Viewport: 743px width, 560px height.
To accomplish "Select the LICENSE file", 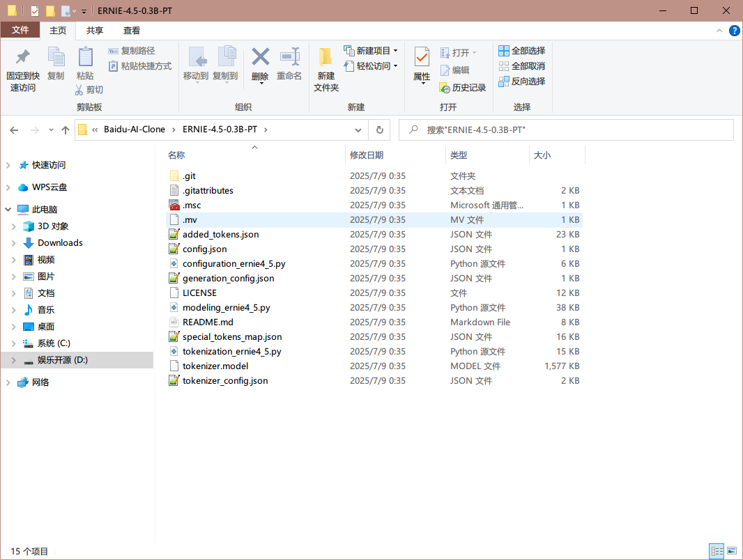I will click(x=374, y=293).
